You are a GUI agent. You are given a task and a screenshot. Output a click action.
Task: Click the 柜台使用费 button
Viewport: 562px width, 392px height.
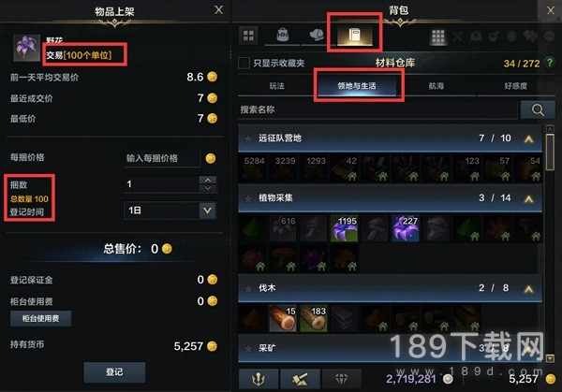click(x=40, y=318)
